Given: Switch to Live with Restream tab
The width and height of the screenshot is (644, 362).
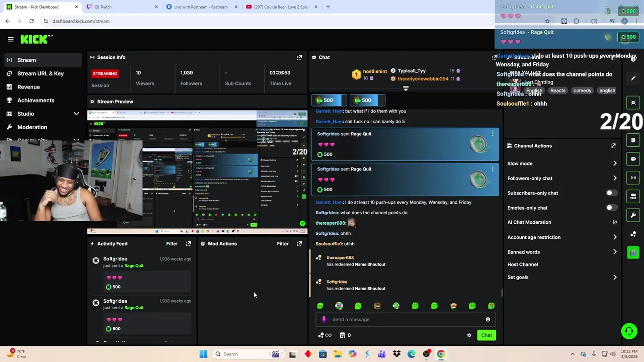Looking at the screenshot, I should pos(202,7).
